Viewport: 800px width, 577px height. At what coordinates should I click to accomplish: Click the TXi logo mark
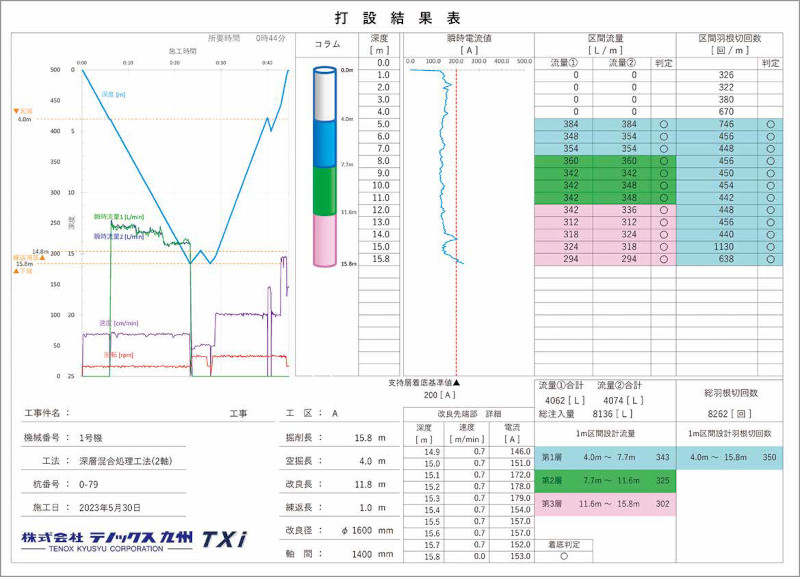coord(226,540)
